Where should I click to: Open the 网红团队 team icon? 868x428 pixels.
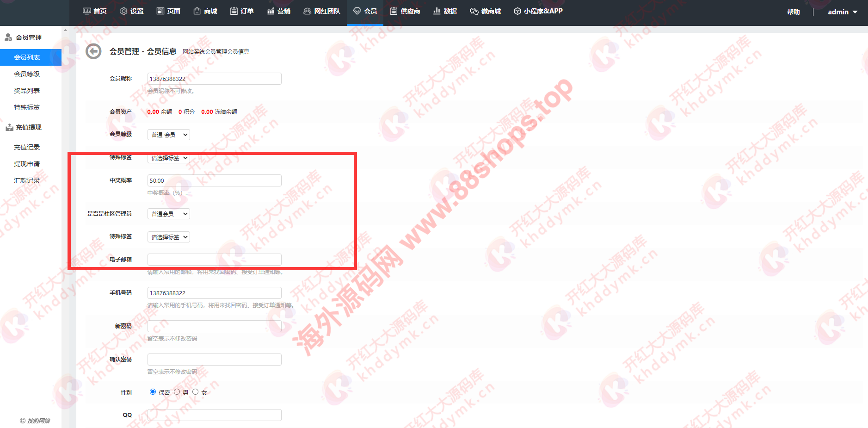307,11
